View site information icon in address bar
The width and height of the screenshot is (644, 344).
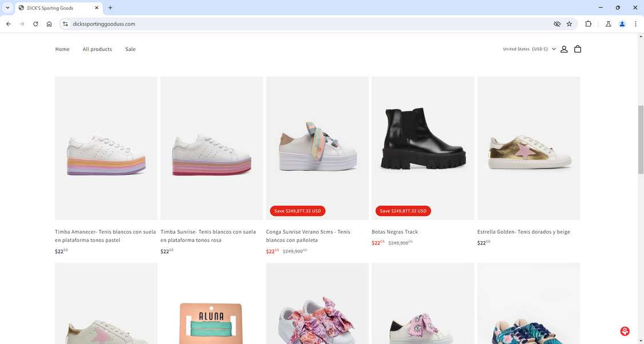tap(65, 24)
